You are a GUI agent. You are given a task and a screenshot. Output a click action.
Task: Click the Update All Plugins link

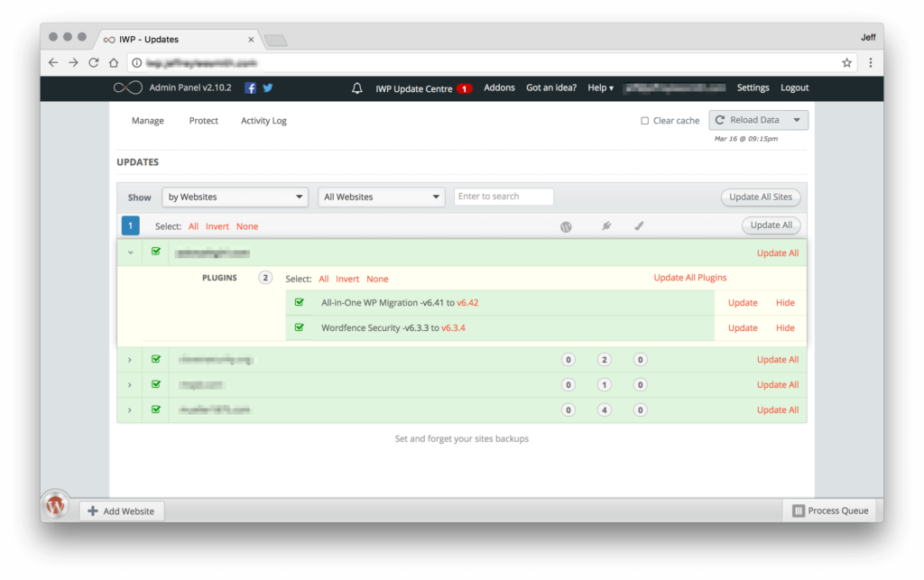(x=689, y=278)
